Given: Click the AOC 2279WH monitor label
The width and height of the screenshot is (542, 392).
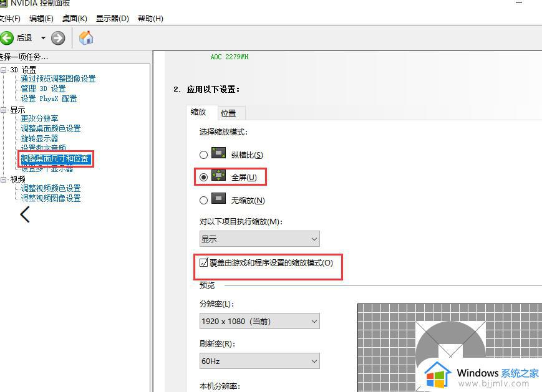Looking at the screenshot, I should (230, 57).
